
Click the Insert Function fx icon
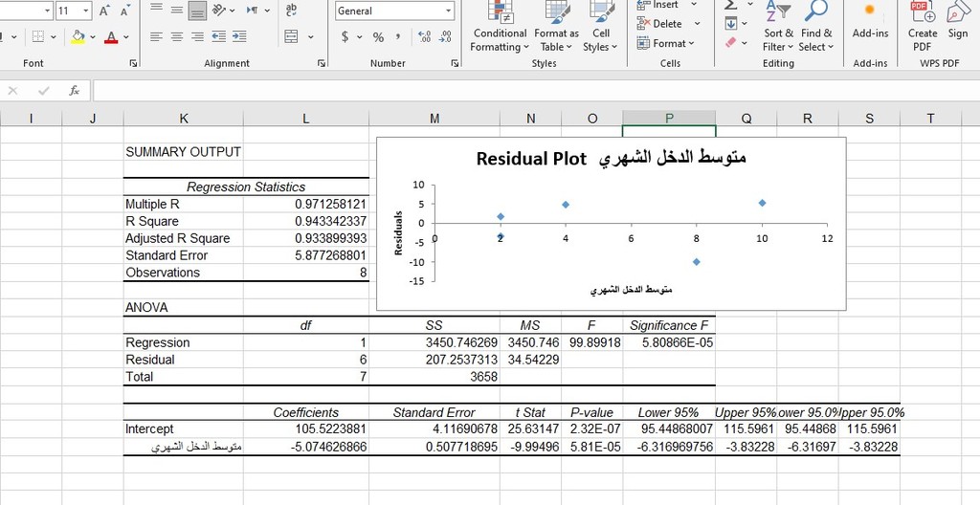74,91
